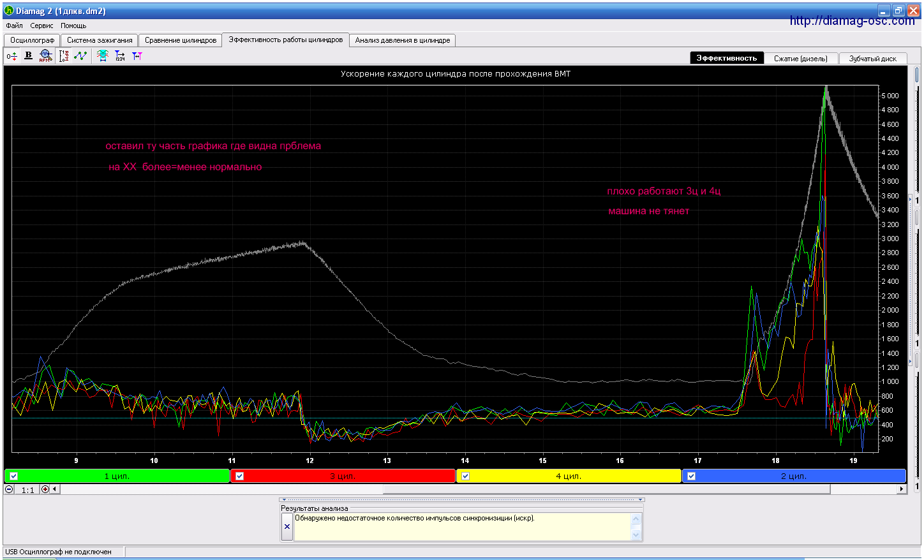
Task: Click the bold B toolbar icon
Action: 28,55
